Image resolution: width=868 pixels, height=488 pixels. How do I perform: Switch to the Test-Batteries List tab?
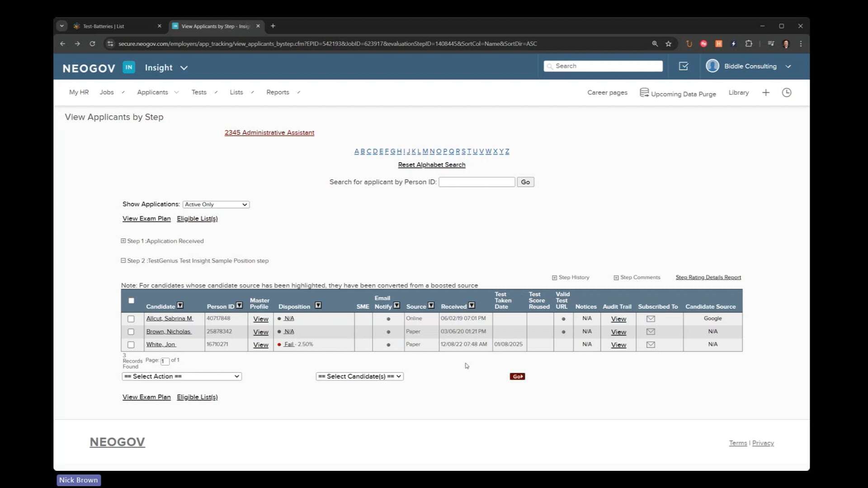coord(118,26)
